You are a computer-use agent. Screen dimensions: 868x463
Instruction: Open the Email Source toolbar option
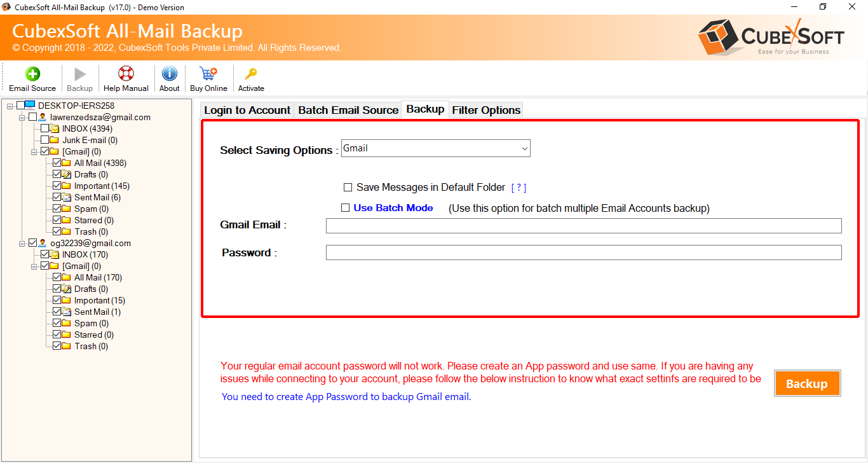(32, 79)
